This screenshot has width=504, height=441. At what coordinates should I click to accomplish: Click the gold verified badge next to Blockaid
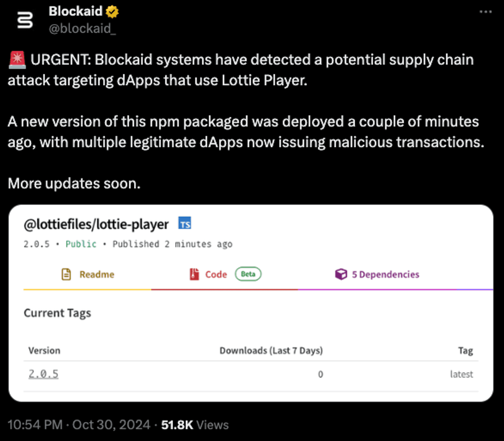point(112,12)
